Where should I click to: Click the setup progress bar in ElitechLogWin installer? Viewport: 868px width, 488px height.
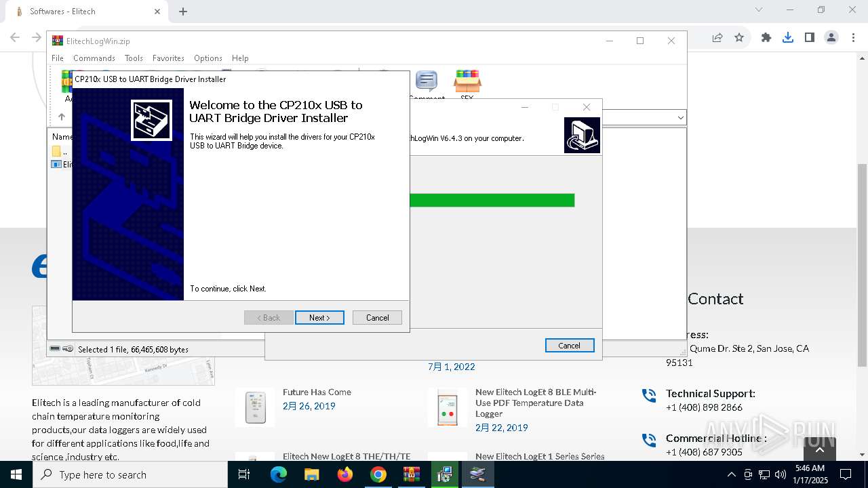(x=492, y=200)
